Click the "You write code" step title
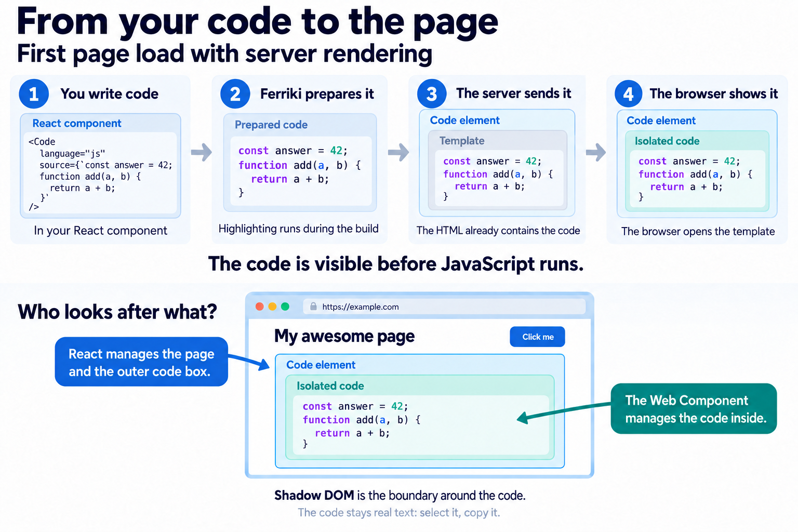 click(109, 94)
